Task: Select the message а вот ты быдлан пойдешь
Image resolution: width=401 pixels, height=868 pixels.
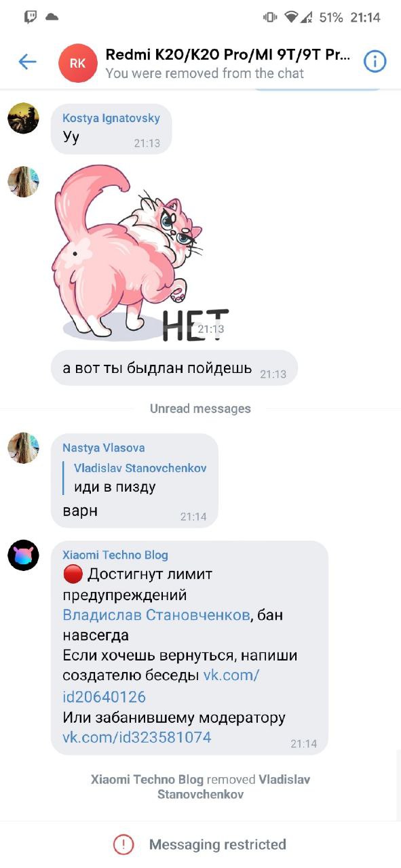Action: pyautogui.click(x=174, y=368)
